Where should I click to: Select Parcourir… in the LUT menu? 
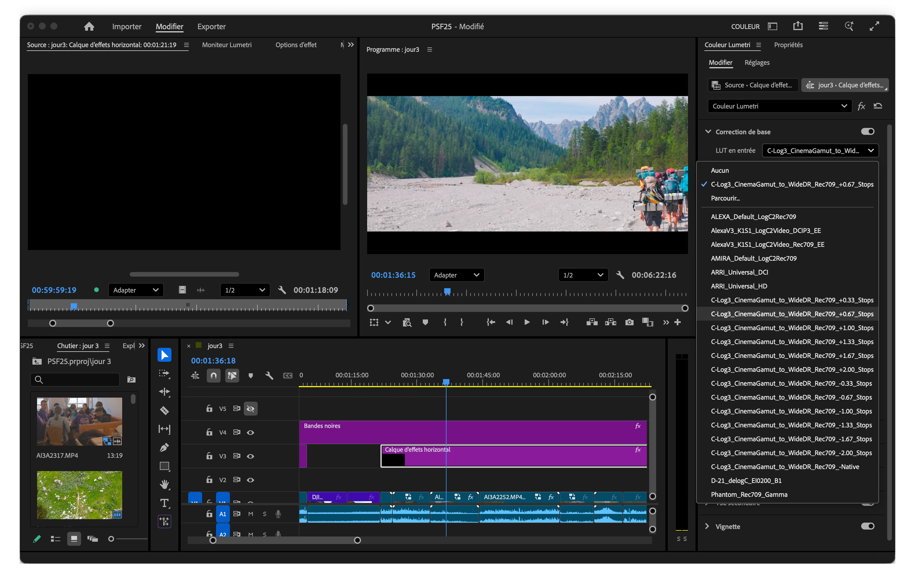click(x=725, y=198)
